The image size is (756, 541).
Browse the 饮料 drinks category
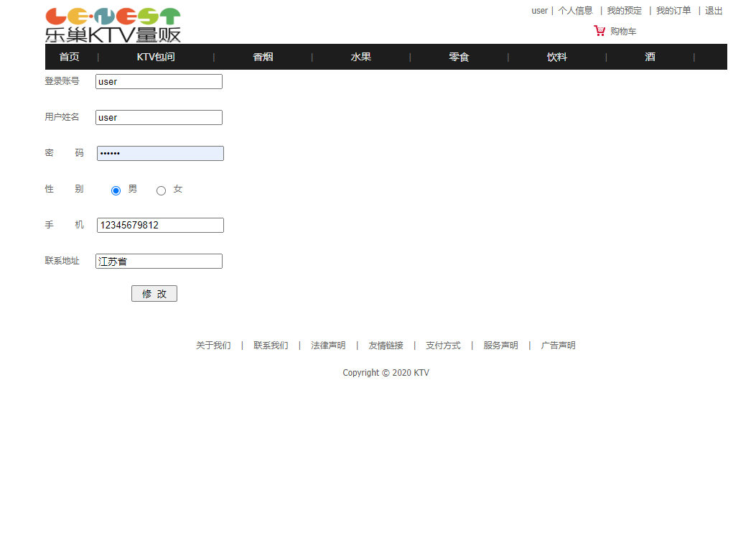tap(556, 57)
